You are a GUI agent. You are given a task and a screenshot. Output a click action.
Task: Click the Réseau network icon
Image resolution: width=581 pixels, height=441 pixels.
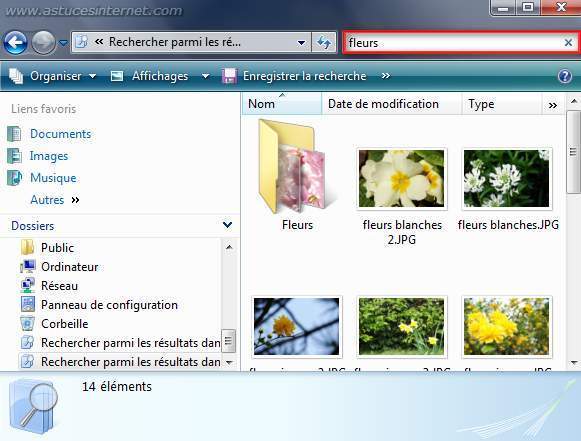27,286
